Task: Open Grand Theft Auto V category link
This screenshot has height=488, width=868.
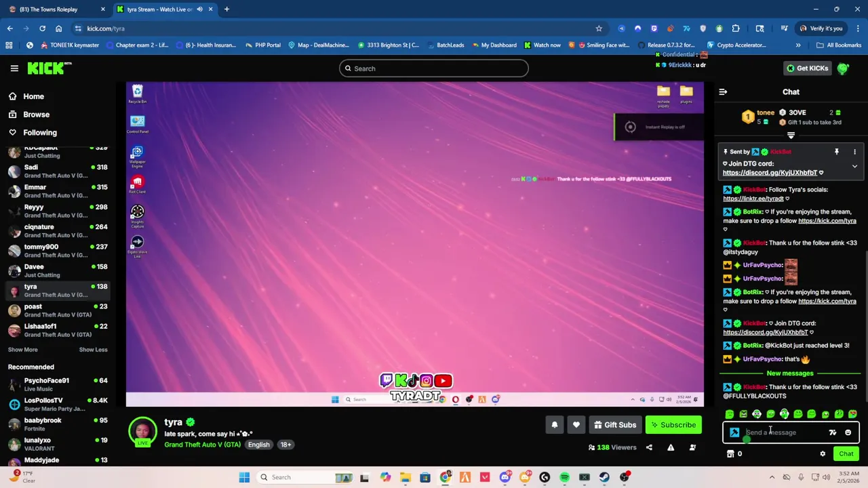Action: point(202,445)
